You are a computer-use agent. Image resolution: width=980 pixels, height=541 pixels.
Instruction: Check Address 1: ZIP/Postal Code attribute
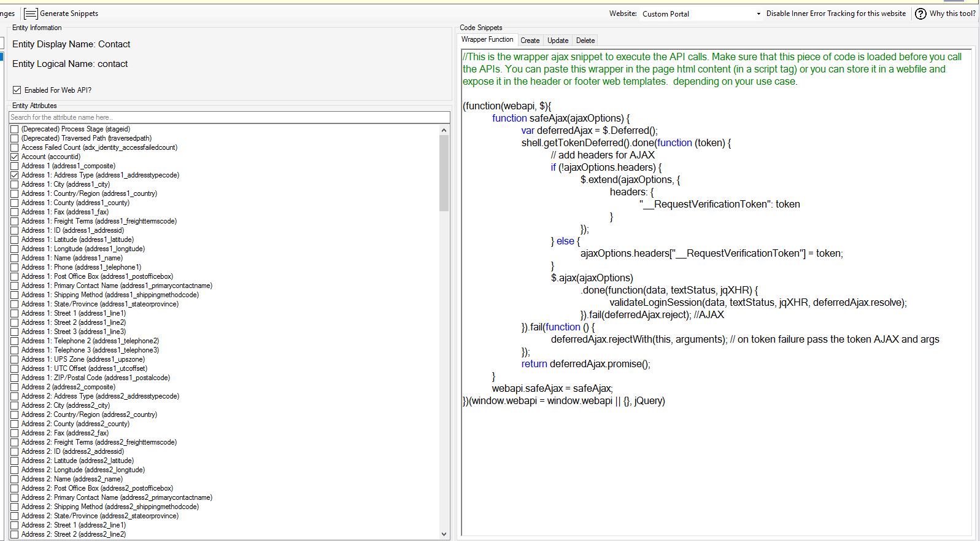[x=15, y=378]
